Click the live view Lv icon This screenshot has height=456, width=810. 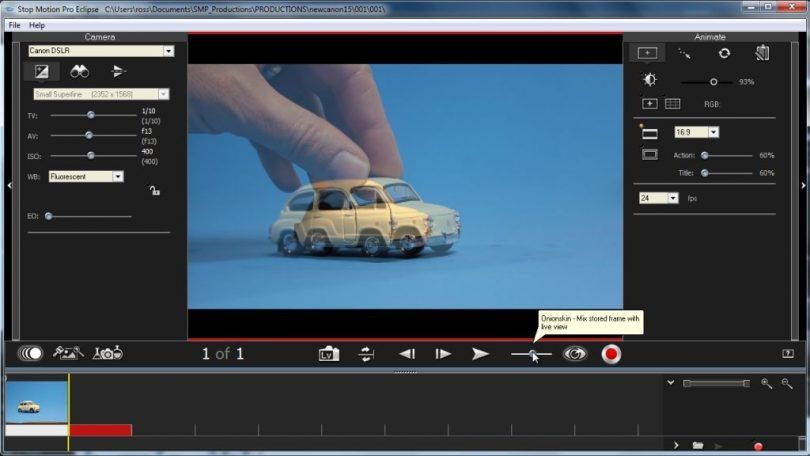[x=328, y=354]
